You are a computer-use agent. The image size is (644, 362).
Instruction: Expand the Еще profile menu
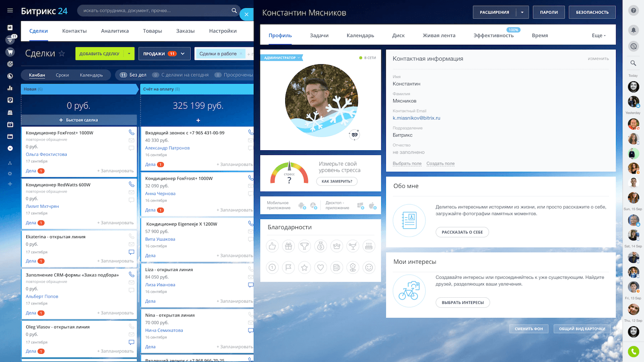tap(598, 35)
